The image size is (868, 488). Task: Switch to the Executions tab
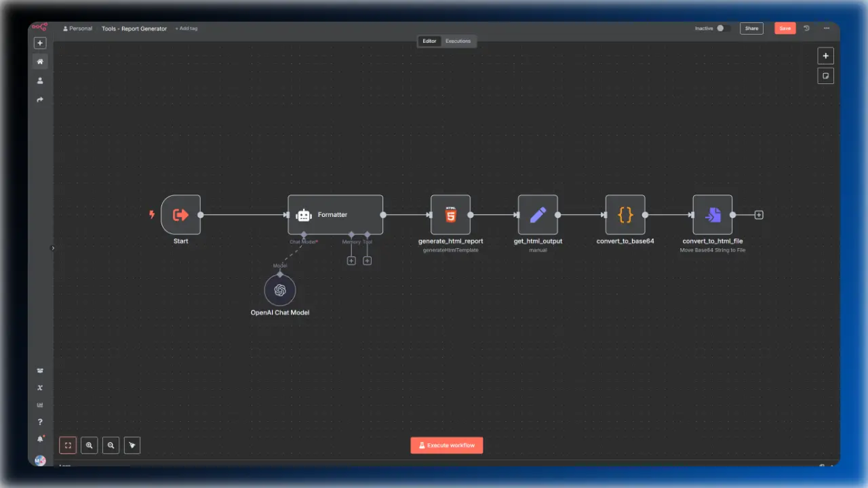[x=458, y=41]
